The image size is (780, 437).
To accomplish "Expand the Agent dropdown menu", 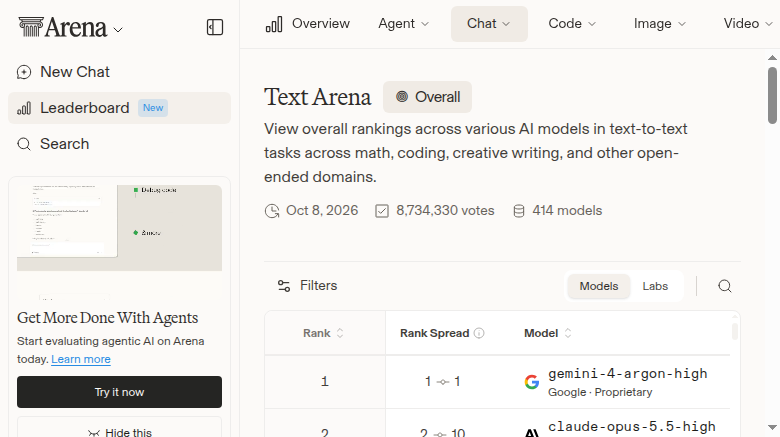I will pos(403,24).
